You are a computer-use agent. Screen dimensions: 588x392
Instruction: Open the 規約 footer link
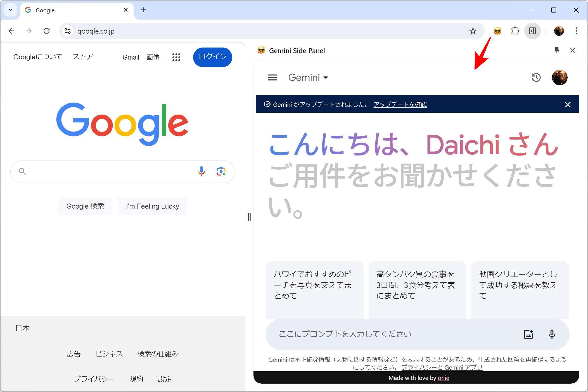(x=136, y=379)
